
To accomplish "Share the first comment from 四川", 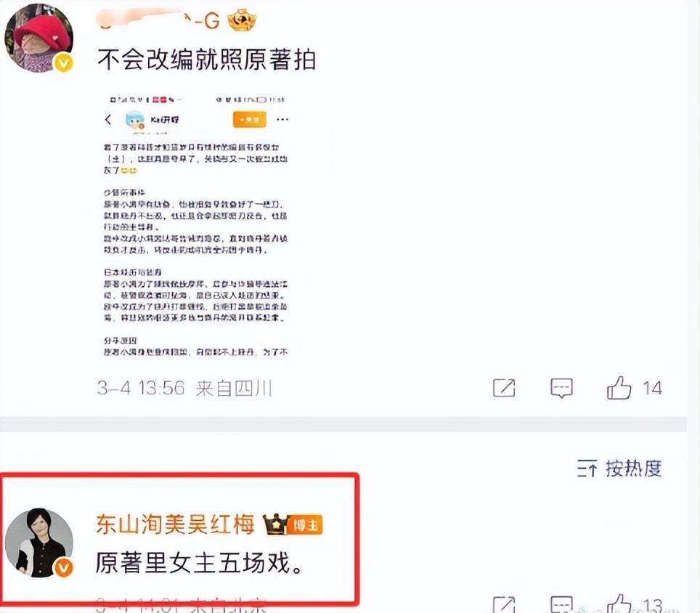I will 504,388.
